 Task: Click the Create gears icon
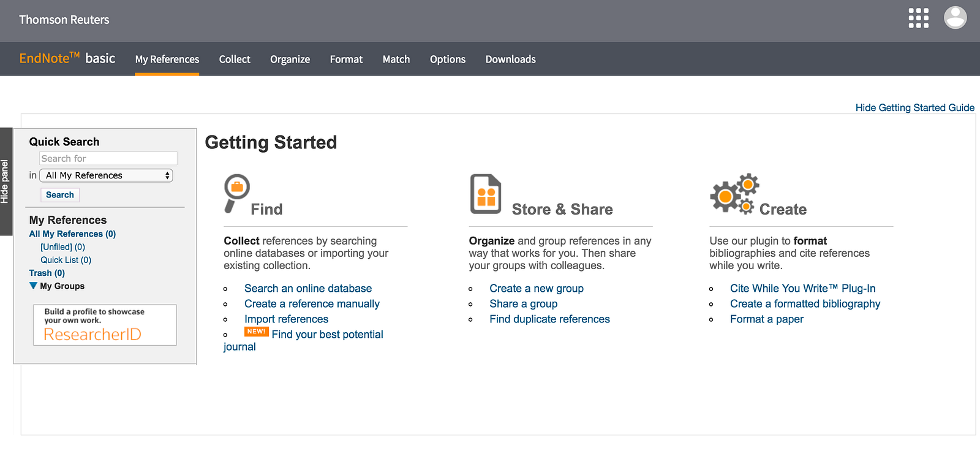734,194
